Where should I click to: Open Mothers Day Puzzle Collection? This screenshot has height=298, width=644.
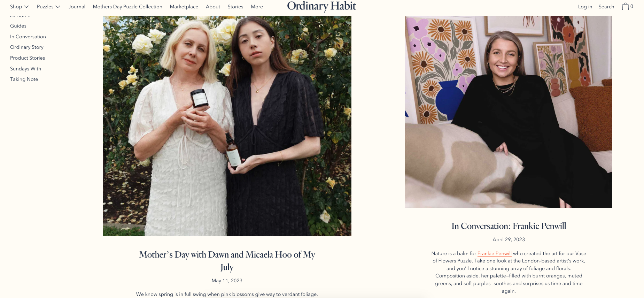point(127,7)
